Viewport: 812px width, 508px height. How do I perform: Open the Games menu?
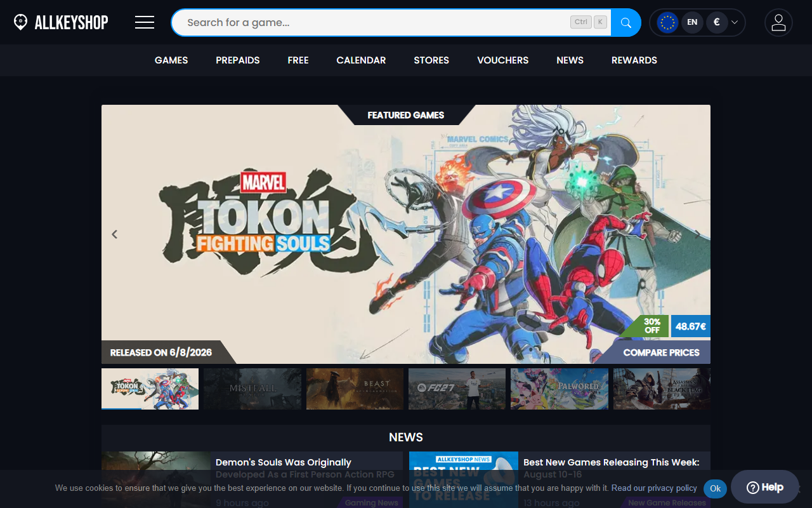(171, 60)
